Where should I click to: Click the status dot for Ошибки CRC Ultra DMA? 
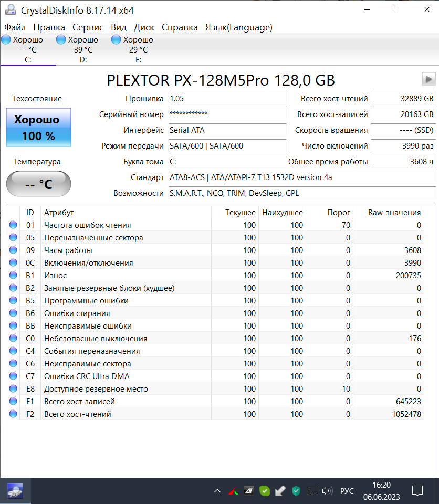click(x=13, y=376)
